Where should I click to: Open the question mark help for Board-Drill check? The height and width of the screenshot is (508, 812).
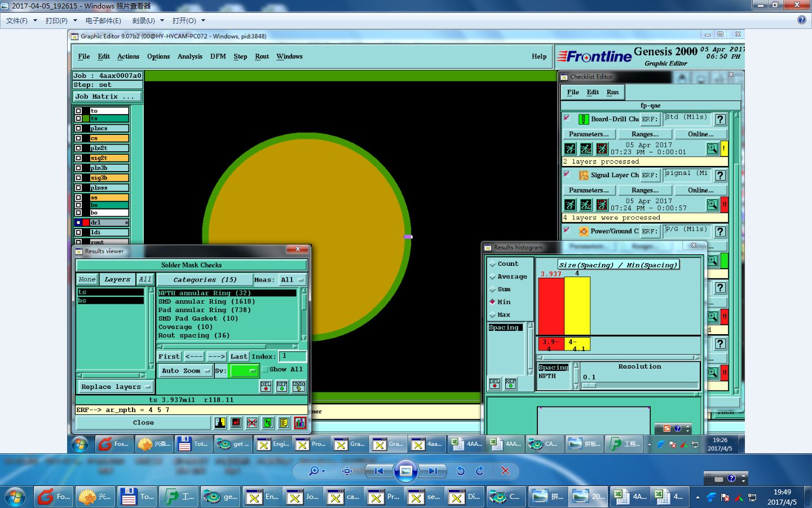click(x=720, y=120)
